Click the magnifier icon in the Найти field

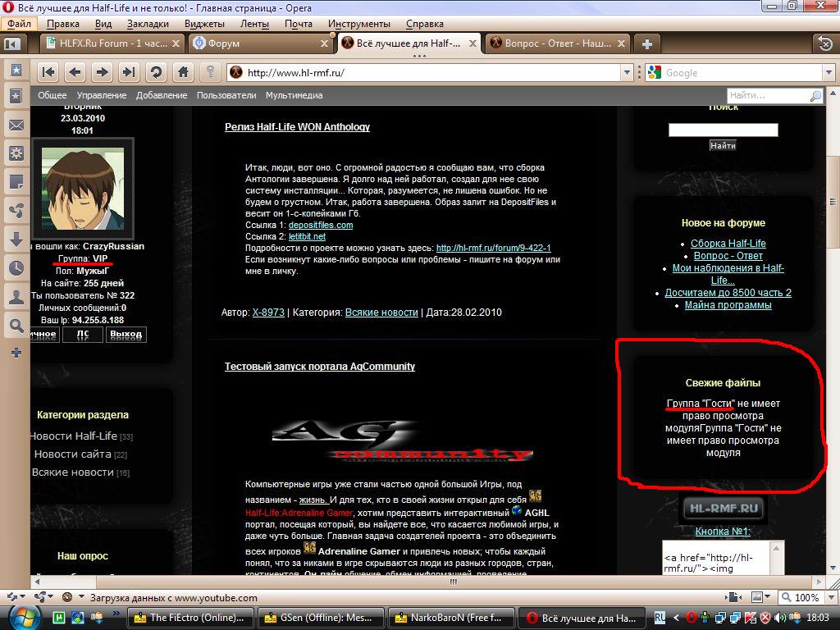(815, 96)
